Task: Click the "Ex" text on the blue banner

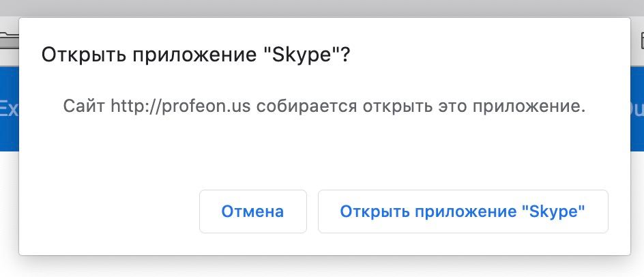Action: (x=8, y=108)
